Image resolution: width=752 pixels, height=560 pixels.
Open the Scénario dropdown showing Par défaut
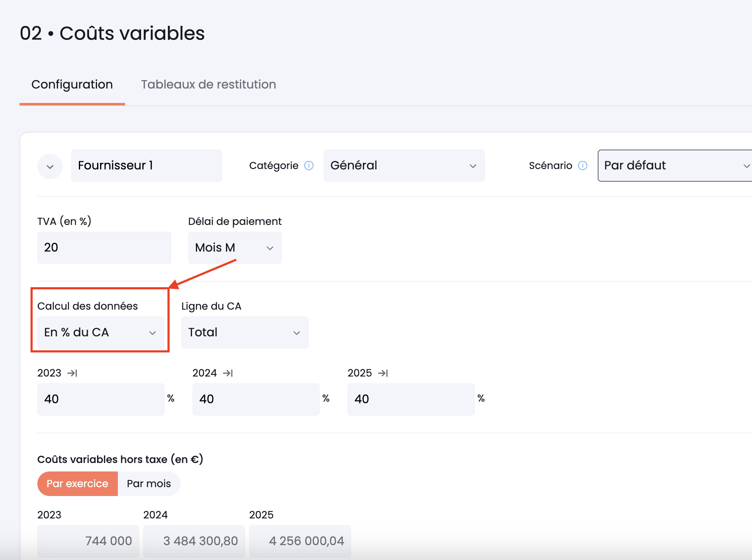[675, 166]
